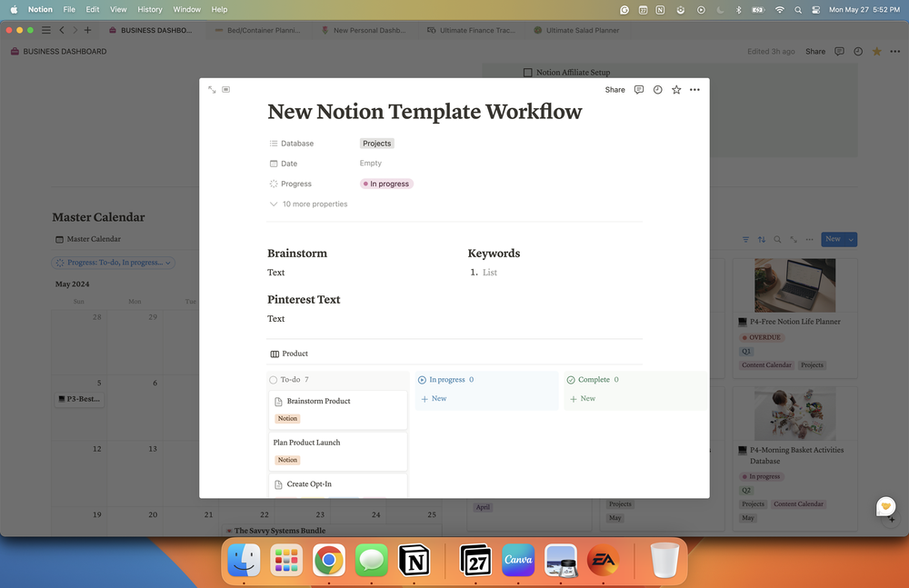View page edit history via the clock icon
The image size is (909, 588).
click(x=657, y=89)
